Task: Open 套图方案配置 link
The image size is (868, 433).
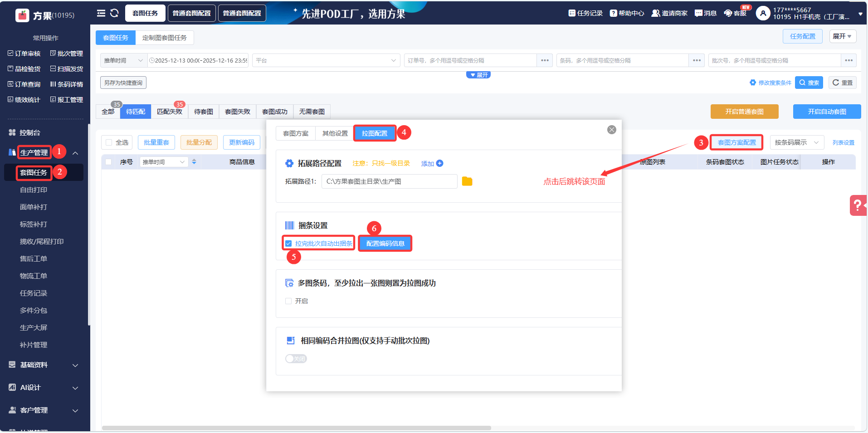Action: pos(737,142)
